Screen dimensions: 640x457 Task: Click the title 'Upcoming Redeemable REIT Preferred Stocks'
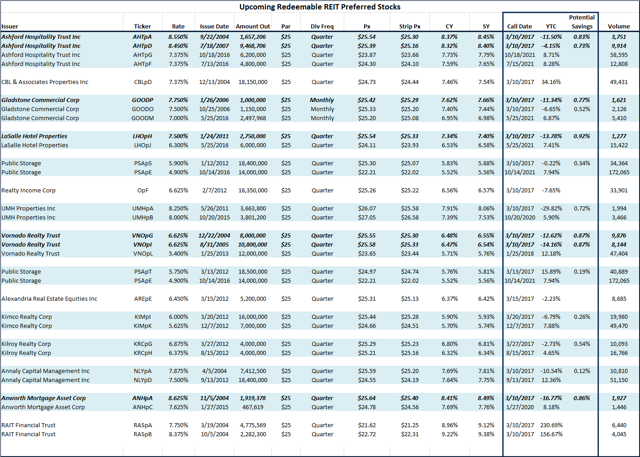[x=320, y=7]
